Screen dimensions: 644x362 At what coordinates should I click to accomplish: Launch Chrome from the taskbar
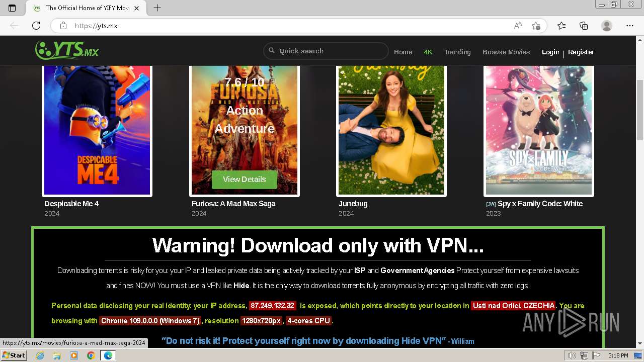(91, 355)
